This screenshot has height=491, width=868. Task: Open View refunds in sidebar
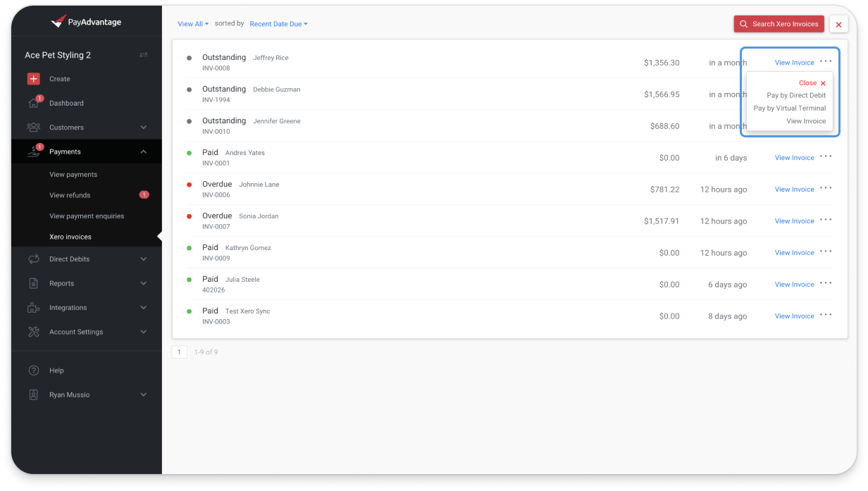tap(70, 195)
